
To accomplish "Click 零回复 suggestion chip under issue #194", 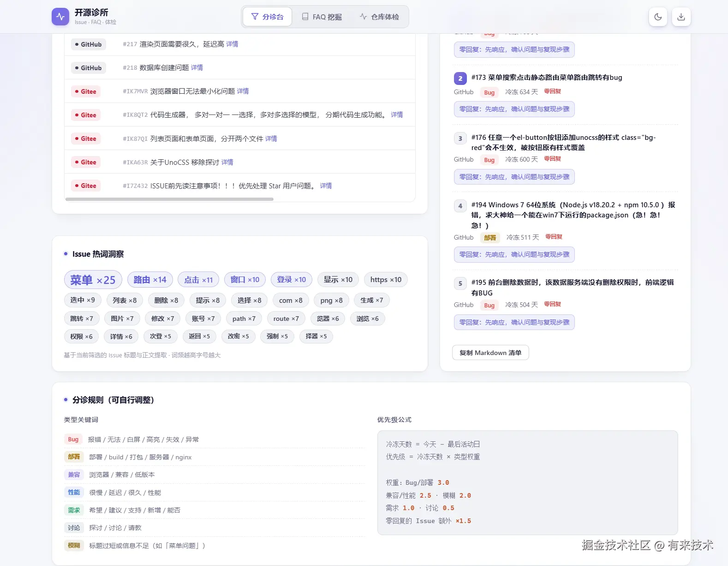I will (514, 254).
